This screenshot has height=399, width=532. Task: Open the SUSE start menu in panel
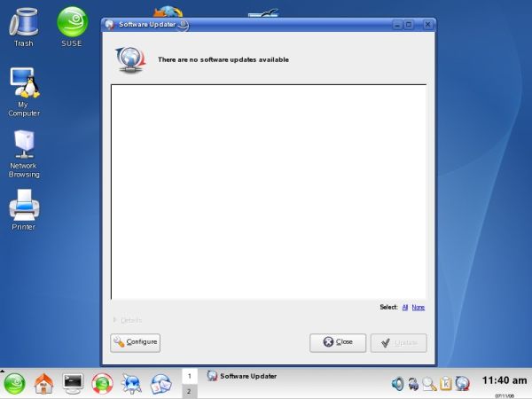14,384
